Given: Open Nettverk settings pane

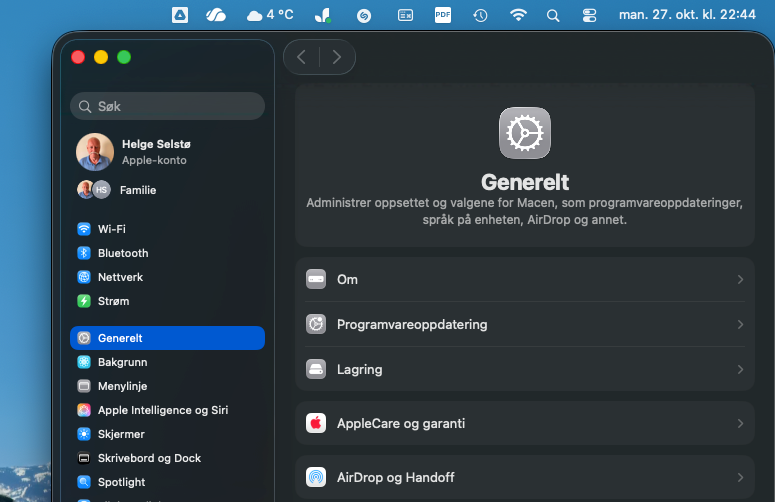Looking at the screenshot, I should coord(122,277).
